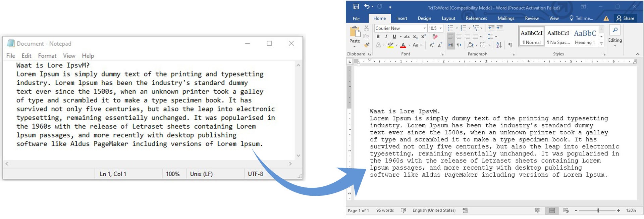Click the Save icon in Word

click(356, 6)
